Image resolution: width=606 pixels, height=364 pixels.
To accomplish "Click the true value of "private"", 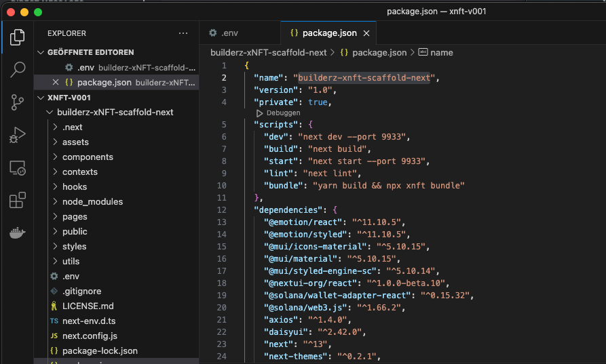I will [318, 102].
